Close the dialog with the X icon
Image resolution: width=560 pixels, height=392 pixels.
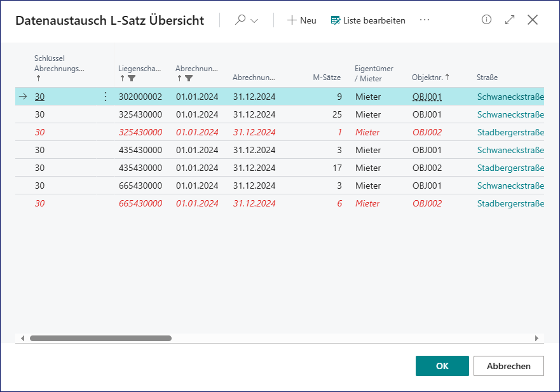533,20
